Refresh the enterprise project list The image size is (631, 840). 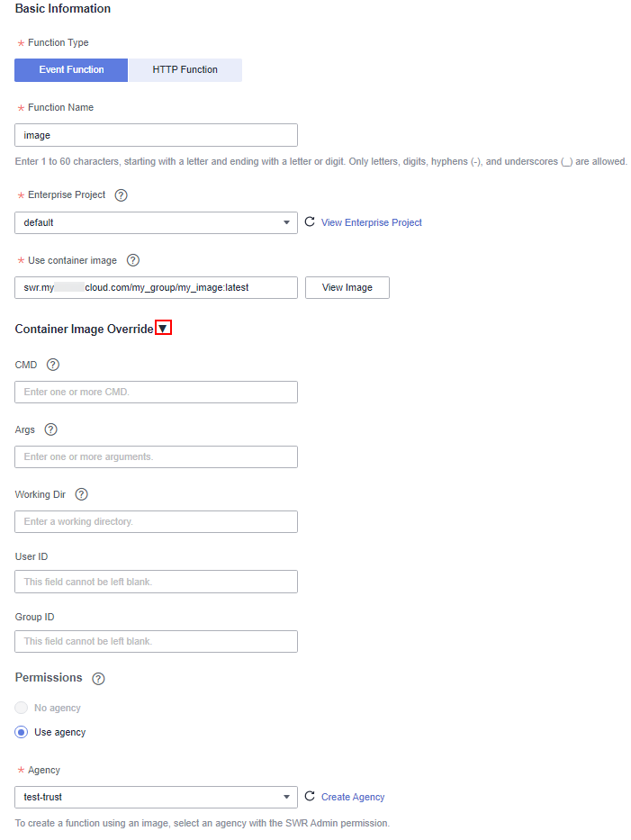pyautogui.click(x=310, y=221)
